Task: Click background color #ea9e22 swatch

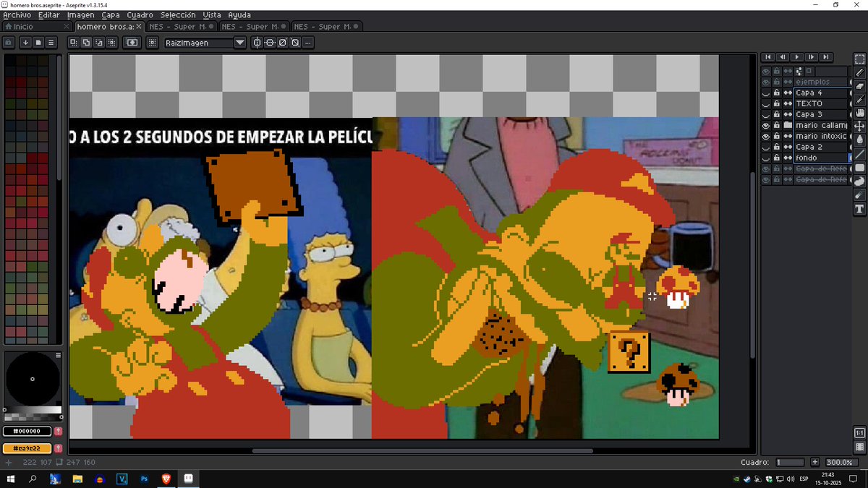Action: click(27, 448)
